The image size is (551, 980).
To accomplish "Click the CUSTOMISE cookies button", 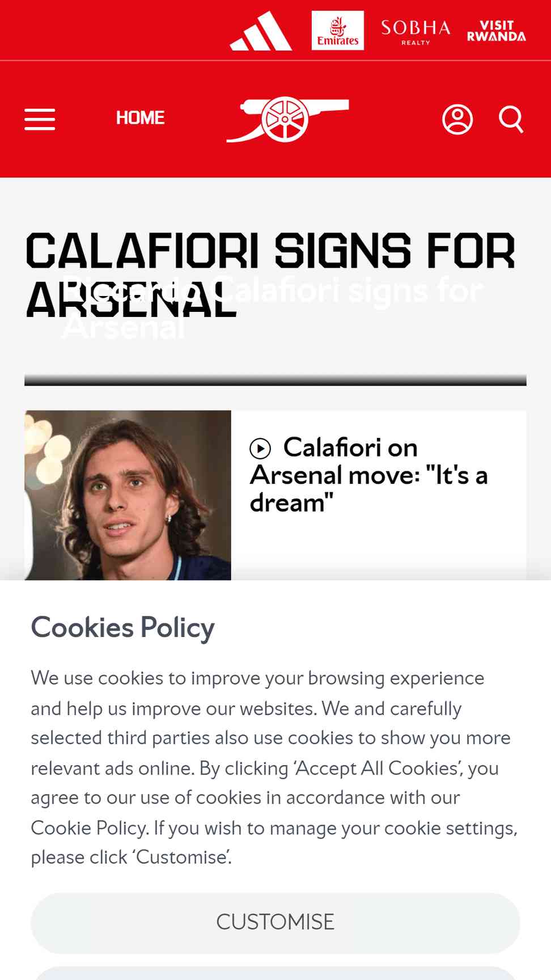I will coord(275,923).
